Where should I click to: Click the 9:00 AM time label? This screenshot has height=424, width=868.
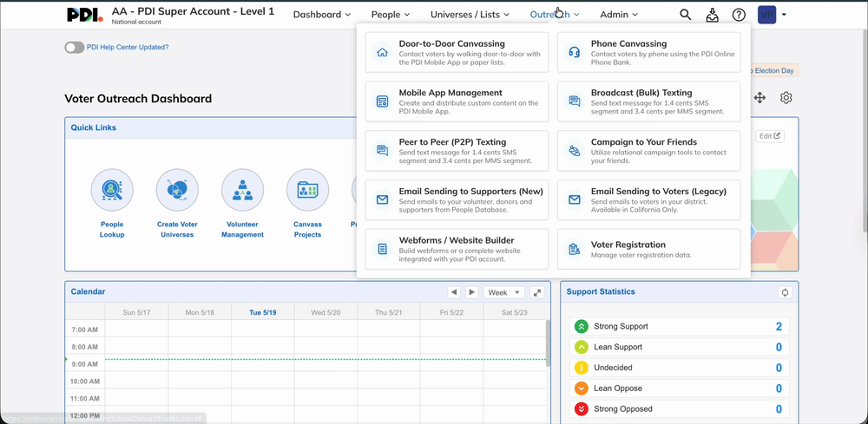coord(85,364)
